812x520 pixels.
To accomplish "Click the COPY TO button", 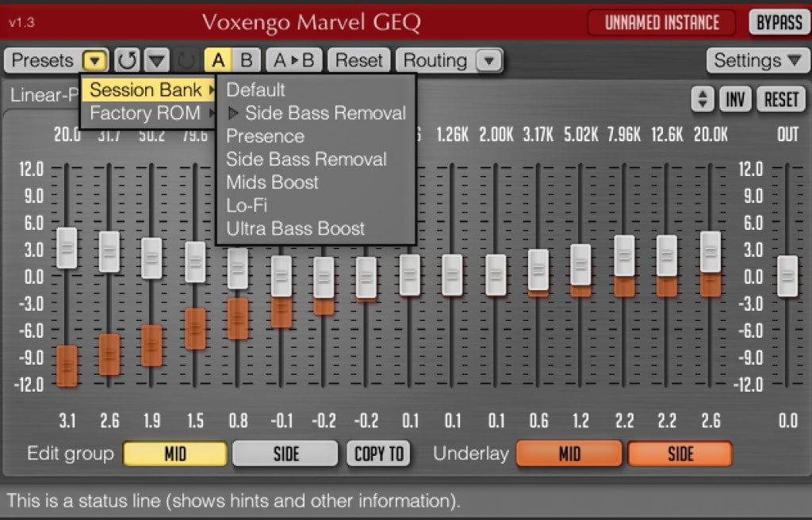I will tap(378, 454).
